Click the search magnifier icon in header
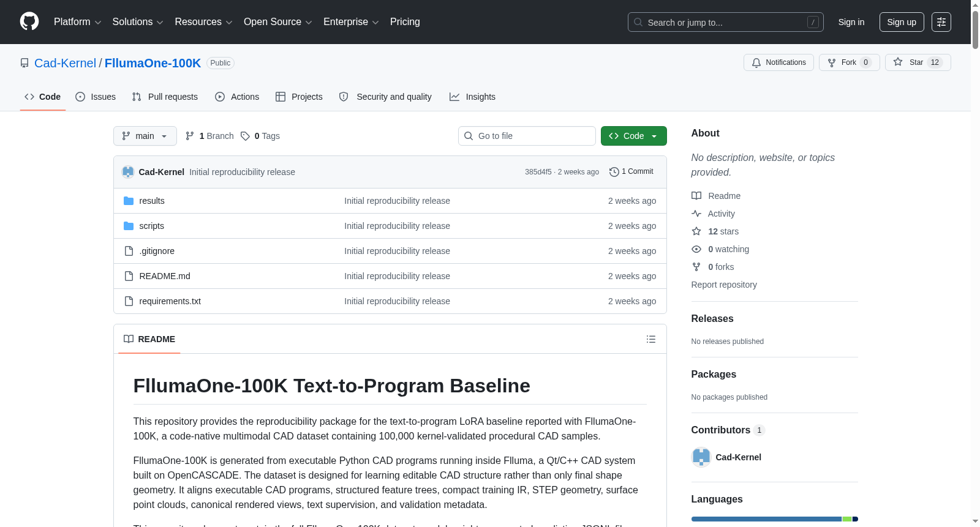The height and width of the screenshot is (527, 980). point(638,22)
